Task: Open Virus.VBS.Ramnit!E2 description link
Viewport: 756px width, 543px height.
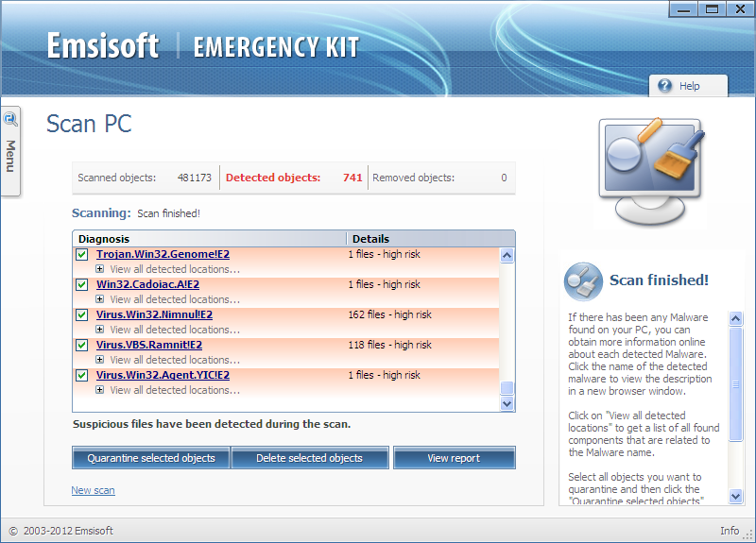Action: (x=149, y=345)
